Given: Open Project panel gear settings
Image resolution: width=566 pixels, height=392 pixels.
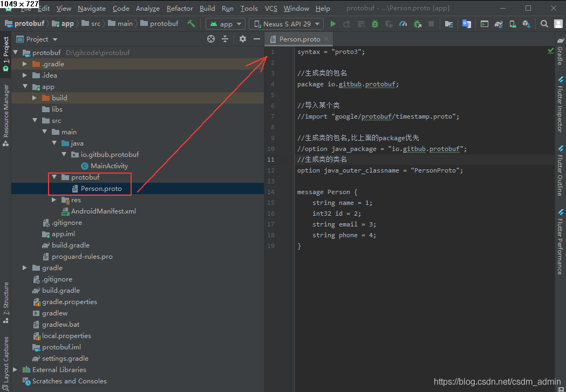Looking at the screenshot, I should tap(243, 39).
